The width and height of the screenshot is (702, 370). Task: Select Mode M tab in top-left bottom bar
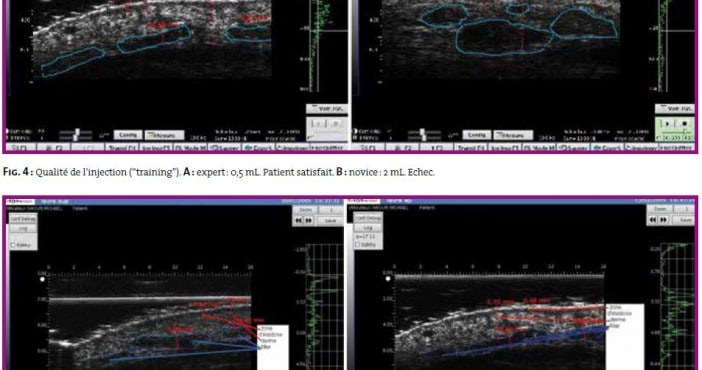pyautogui.click(x=192, y=147)
